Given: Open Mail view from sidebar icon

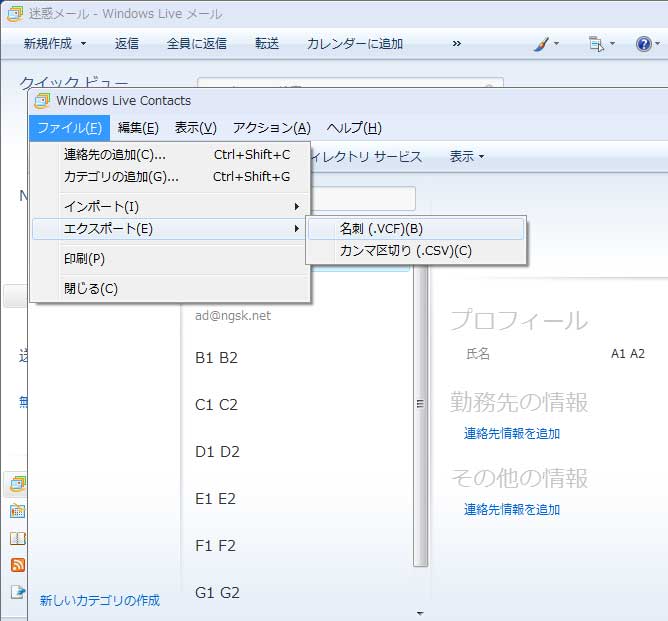Looking at the screenshot, I should (x=17, y=485).
